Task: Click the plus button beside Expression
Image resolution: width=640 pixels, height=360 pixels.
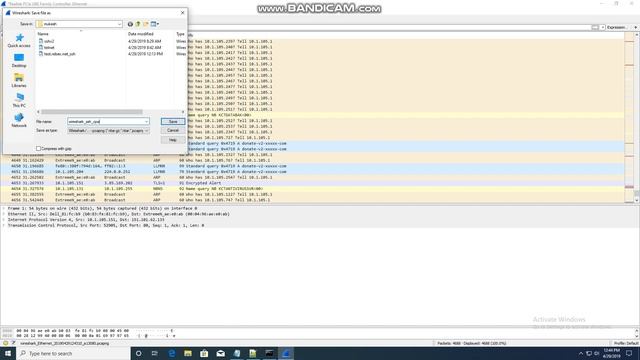Action: pos(635,27)
